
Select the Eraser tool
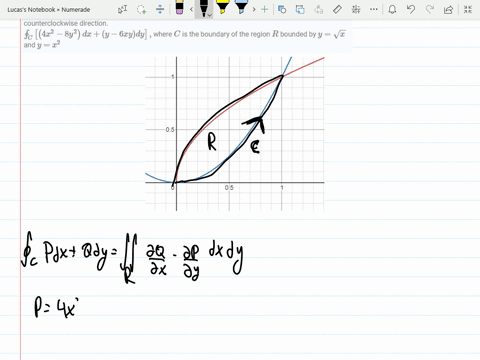coord(179,7)
